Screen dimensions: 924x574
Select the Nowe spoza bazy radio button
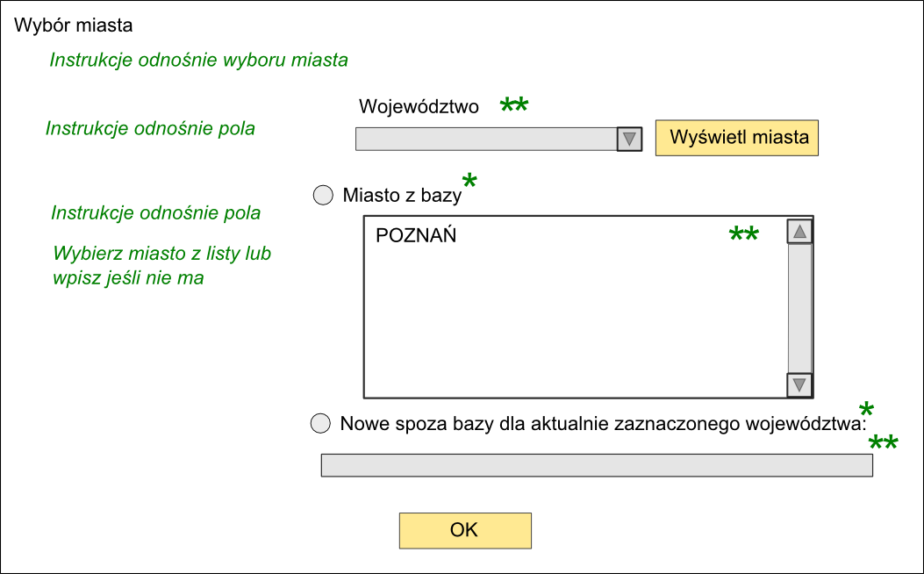320,423
